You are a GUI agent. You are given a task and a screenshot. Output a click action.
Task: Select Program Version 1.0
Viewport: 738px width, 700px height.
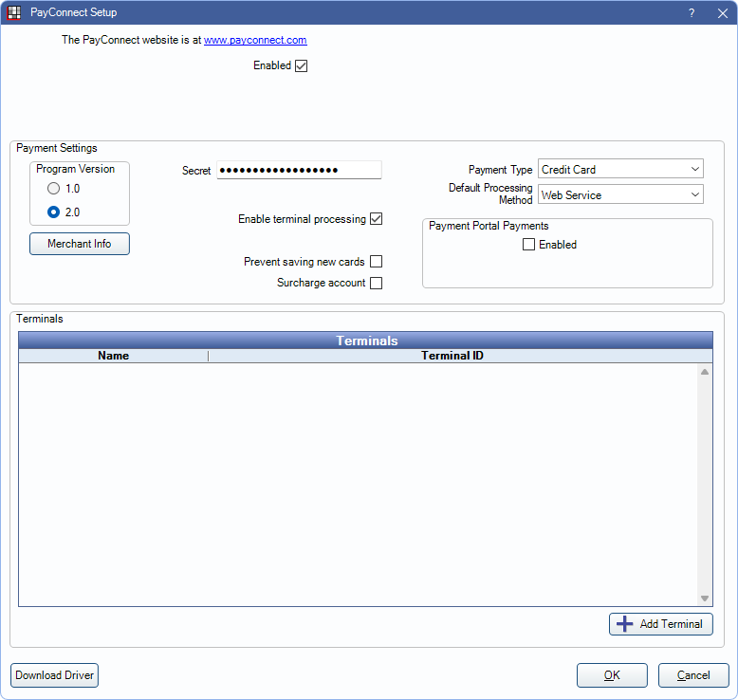[54, 189]
